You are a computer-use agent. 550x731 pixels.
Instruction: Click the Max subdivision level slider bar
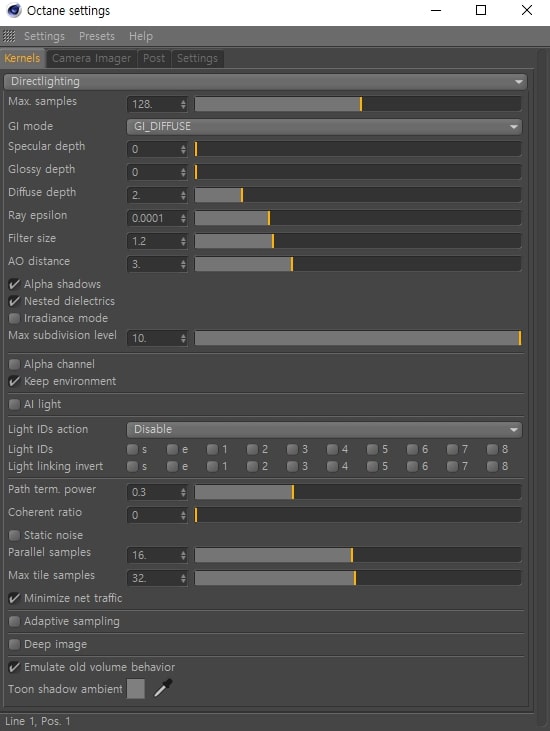358,338
